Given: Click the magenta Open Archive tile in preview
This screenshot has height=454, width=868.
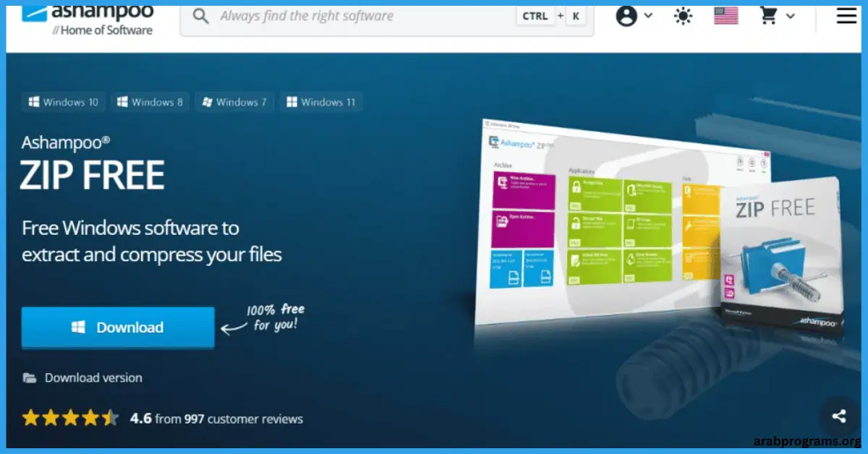Looking at the screenshot, I should (523, 229).
